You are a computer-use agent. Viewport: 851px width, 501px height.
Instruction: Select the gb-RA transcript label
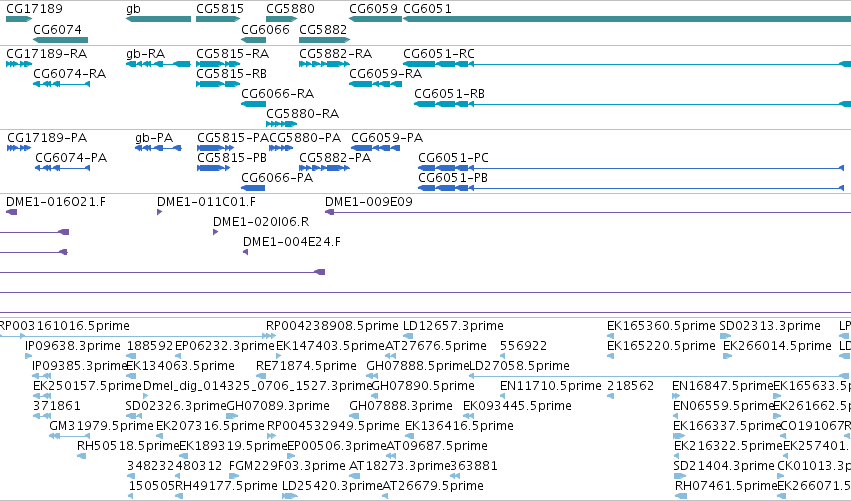[x=145, y=54]
